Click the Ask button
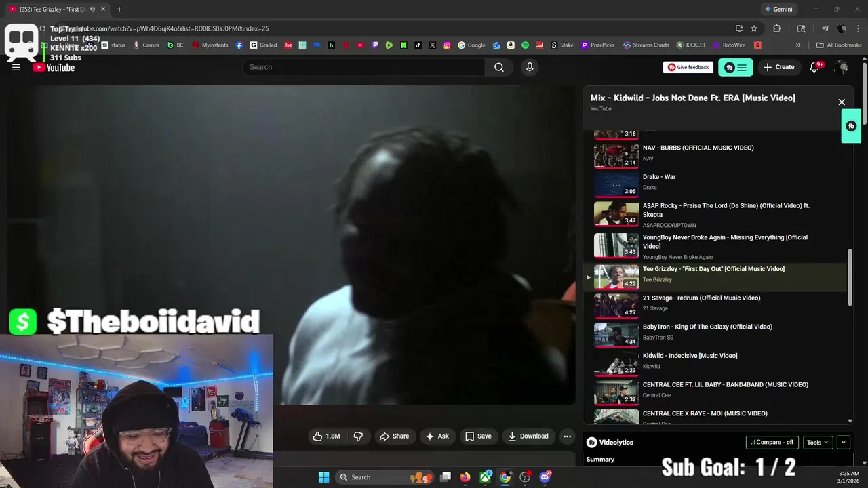868x488 pixels. pyautogui.click(x=437, y=436)
